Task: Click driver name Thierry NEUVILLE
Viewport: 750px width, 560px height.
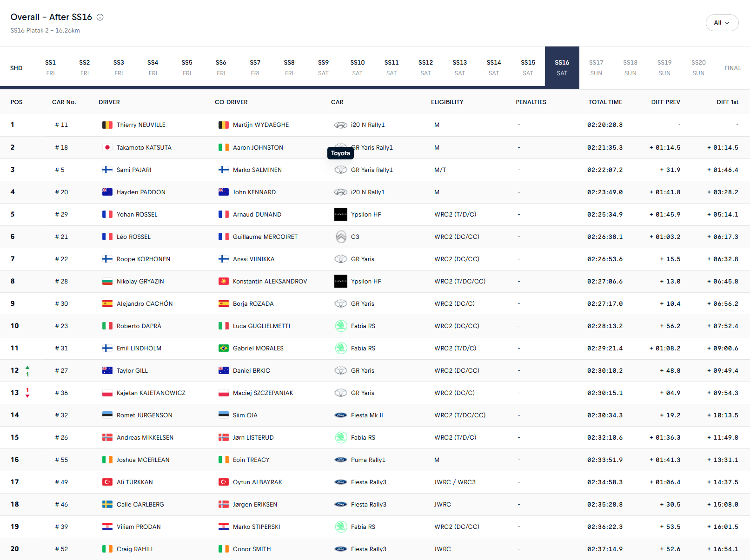Action: pos(141,125)
